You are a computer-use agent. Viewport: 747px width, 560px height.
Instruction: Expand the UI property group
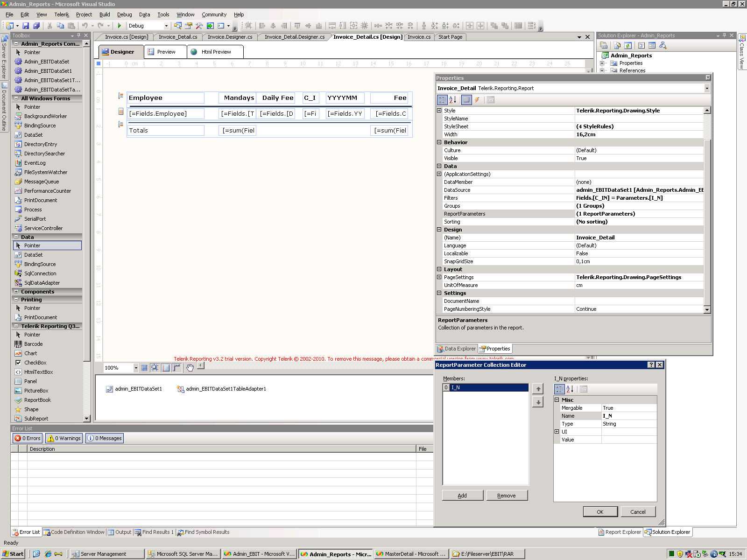[557, 432]
